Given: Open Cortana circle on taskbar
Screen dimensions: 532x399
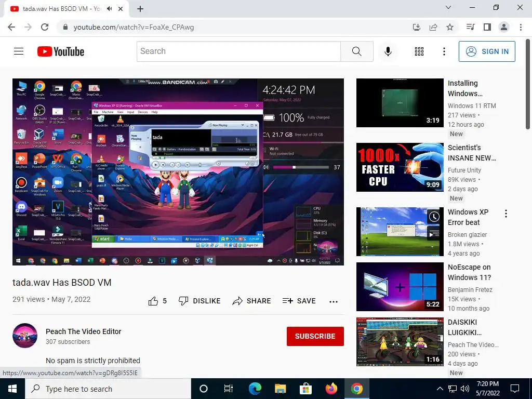Looking at the screenshot, I should pyautogui.click(x=203, y=389).
